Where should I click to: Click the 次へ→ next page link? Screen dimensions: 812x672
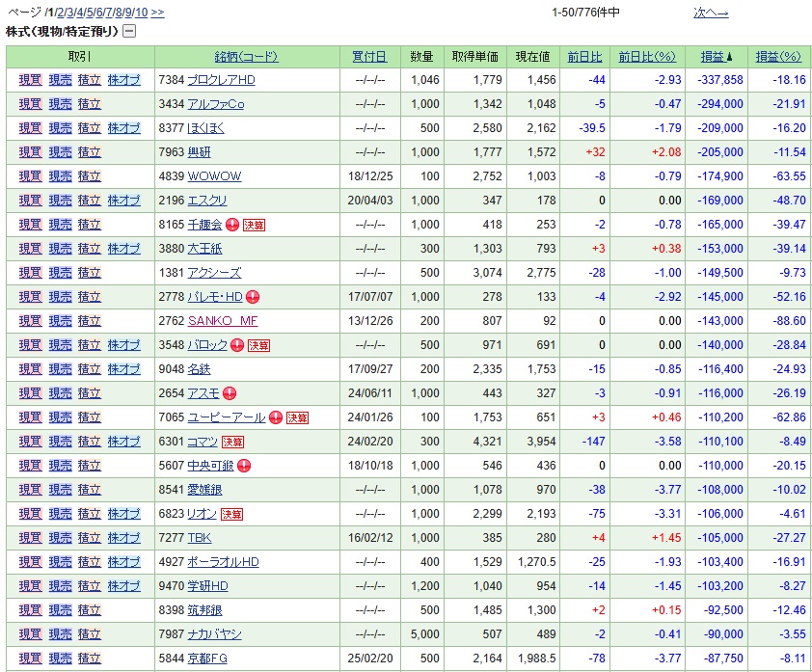(711, 13)
